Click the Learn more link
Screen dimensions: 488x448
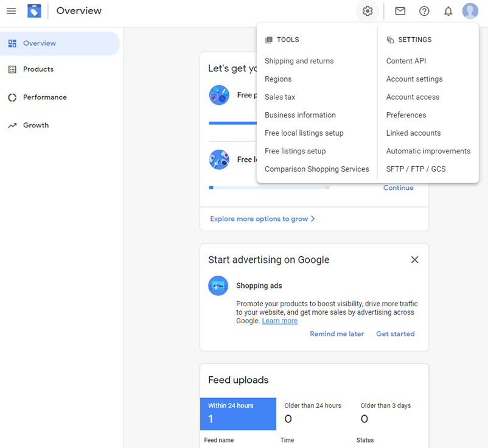coord(280,321)
